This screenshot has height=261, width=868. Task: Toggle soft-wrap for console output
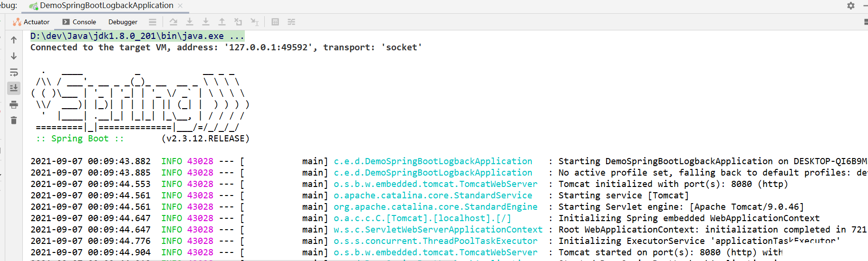(14, 72)
